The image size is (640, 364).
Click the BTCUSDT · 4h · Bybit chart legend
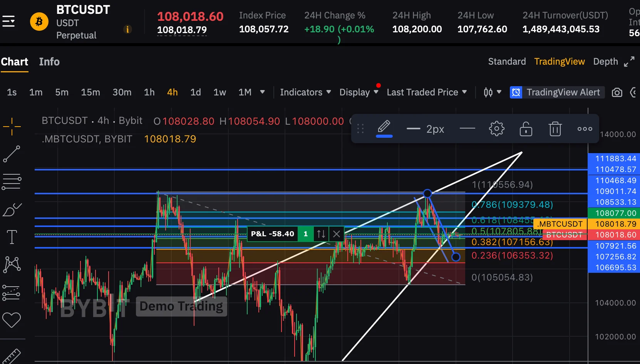(92, 121)
